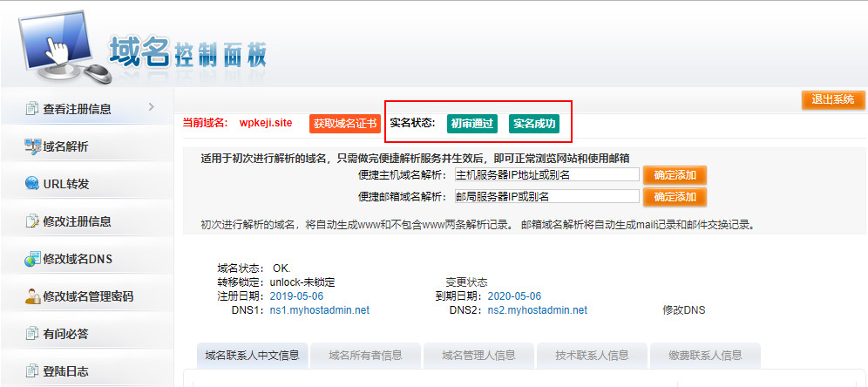This screenshot has height=387, width=868.
Task: Click the 变更状态 link
Action: (466, 282)
